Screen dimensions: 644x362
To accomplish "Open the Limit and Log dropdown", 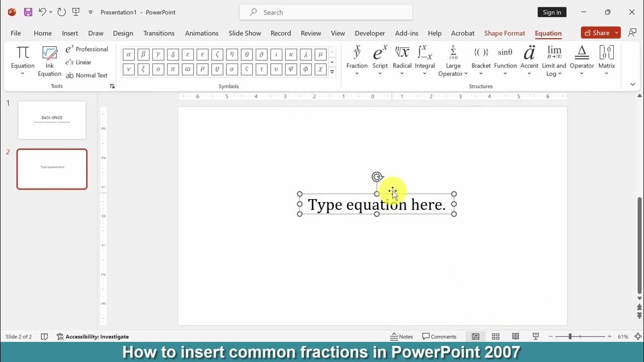I will 554,61.
